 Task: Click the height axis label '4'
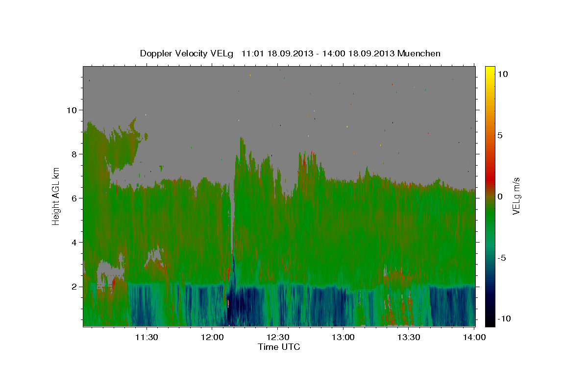point(74,243)
